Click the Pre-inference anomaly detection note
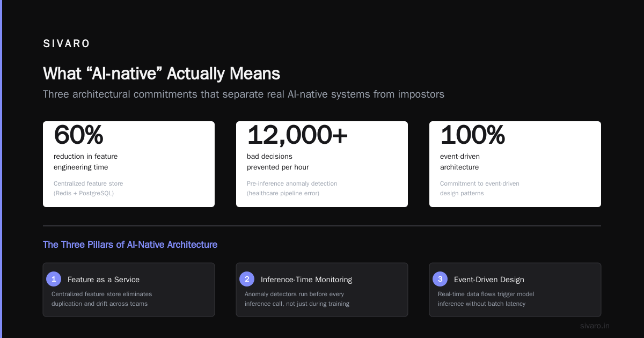Screen dimensions: 644x338 point(292,188)
